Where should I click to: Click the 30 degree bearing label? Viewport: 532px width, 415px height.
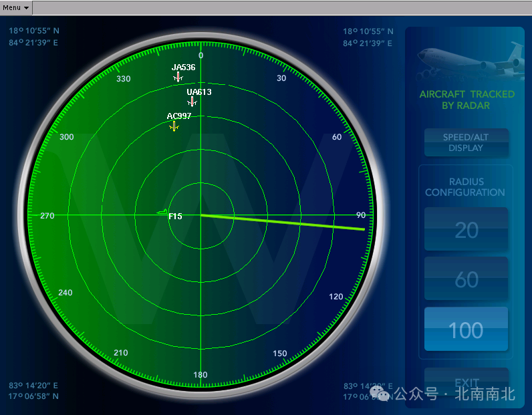click(281, 78)
